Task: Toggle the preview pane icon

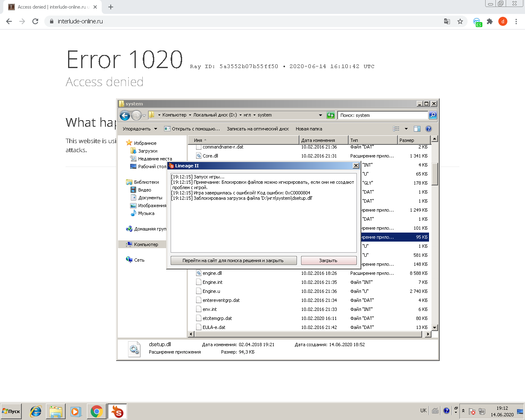Action: 417,129
